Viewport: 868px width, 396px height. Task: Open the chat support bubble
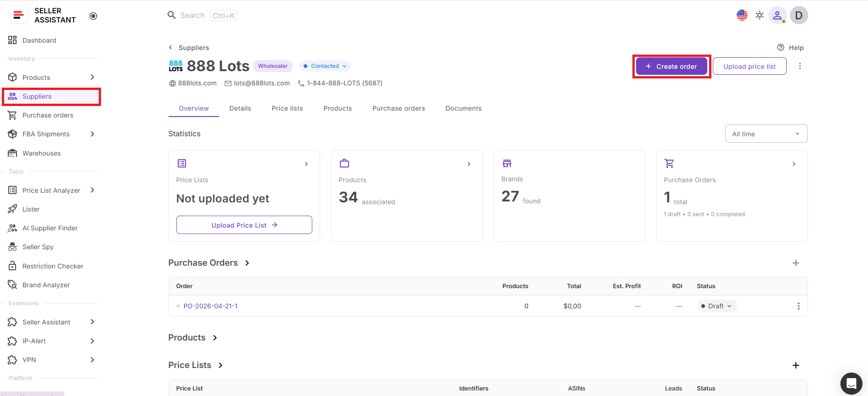(x=851, y=384)
